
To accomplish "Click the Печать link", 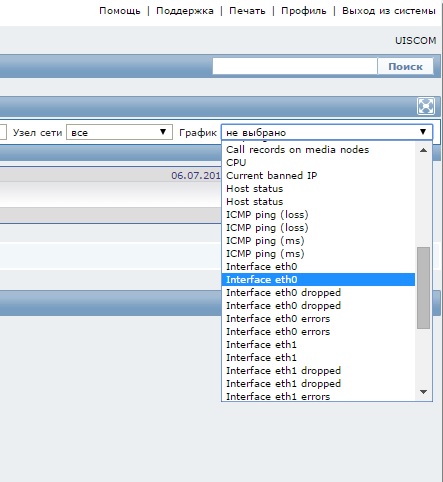I will click(x=247, y=11).
